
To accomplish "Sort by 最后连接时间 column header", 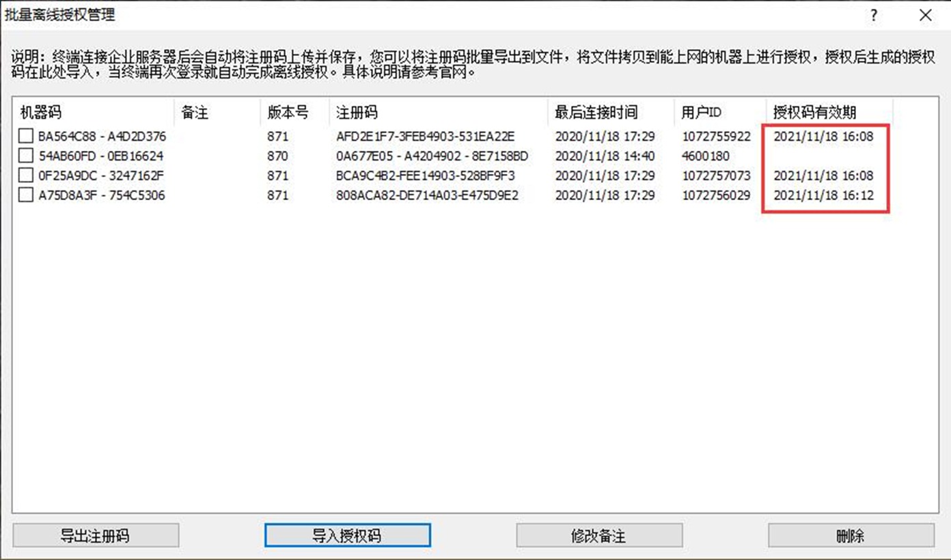I will click(x=611, y=113).
